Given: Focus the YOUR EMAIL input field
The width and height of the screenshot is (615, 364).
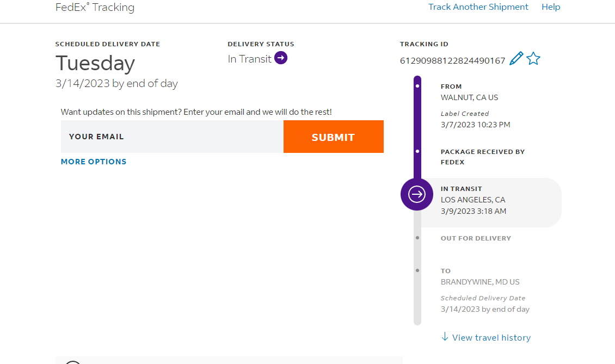Looking at the screenshot, I should coord(172,137).
